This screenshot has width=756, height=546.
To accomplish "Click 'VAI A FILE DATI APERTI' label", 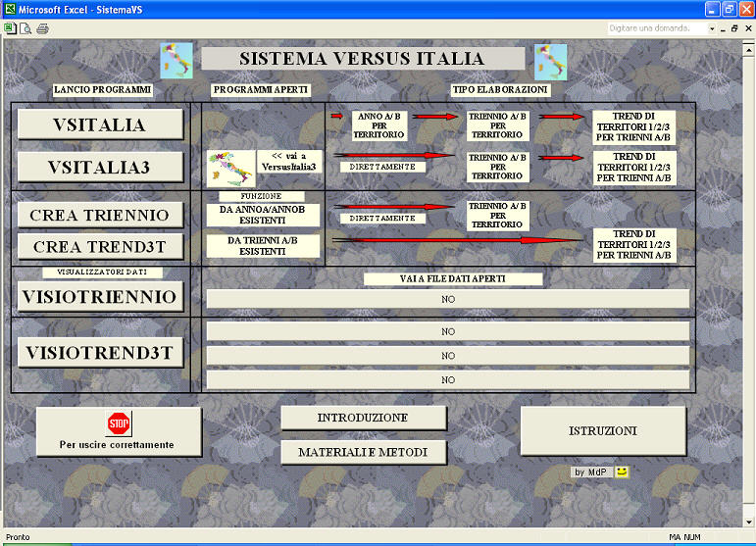I will pyautogui.click(x=453, y=278).
